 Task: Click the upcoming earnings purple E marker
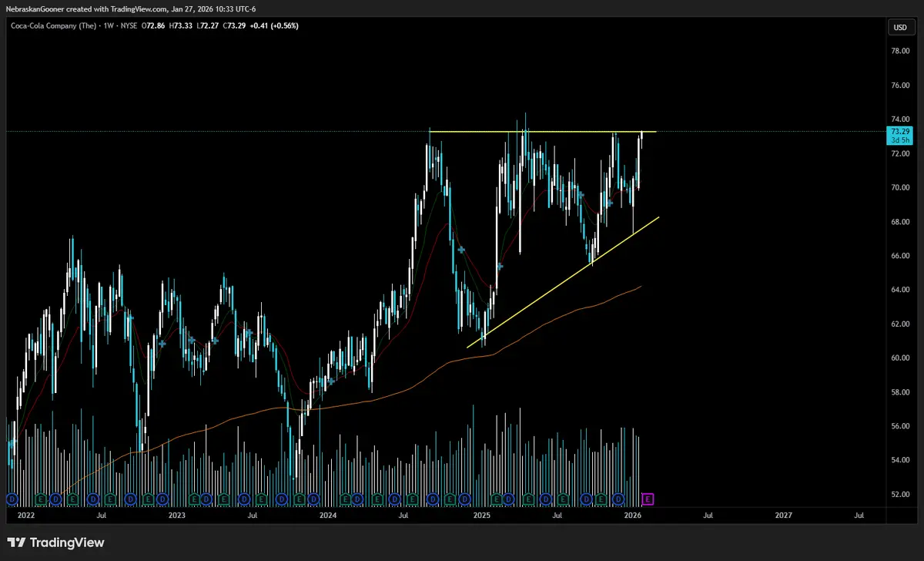click(648, 499)
